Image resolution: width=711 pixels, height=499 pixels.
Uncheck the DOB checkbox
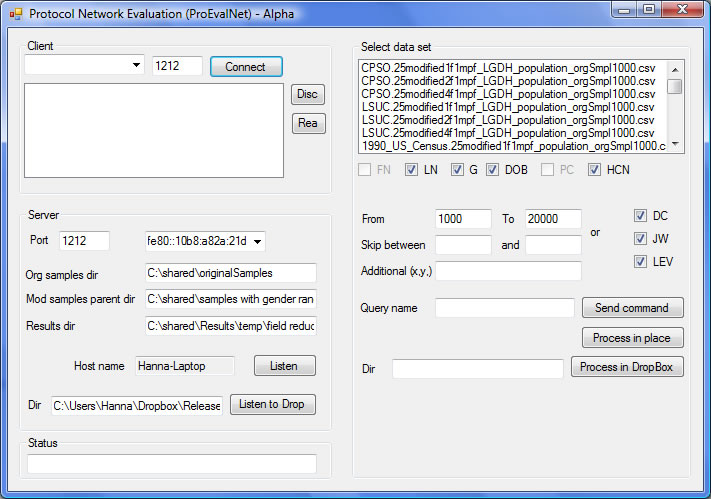tap(492, 170)
